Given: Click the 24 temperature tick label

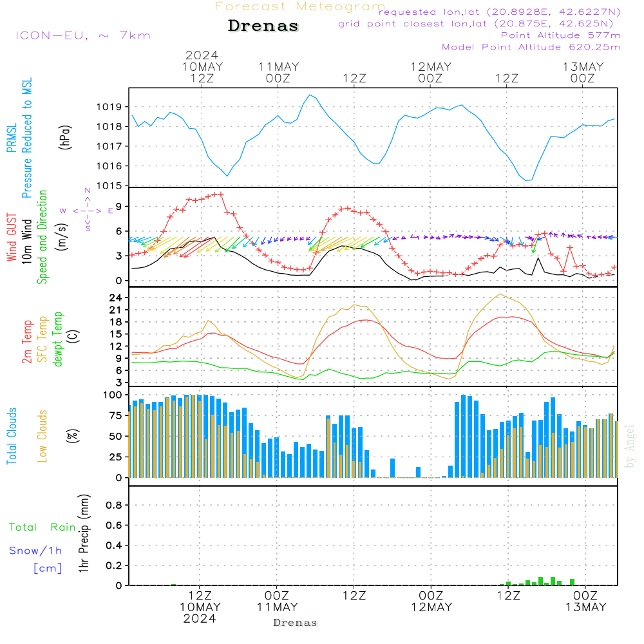Looking at the screenshot, I should tap(116, 298).
